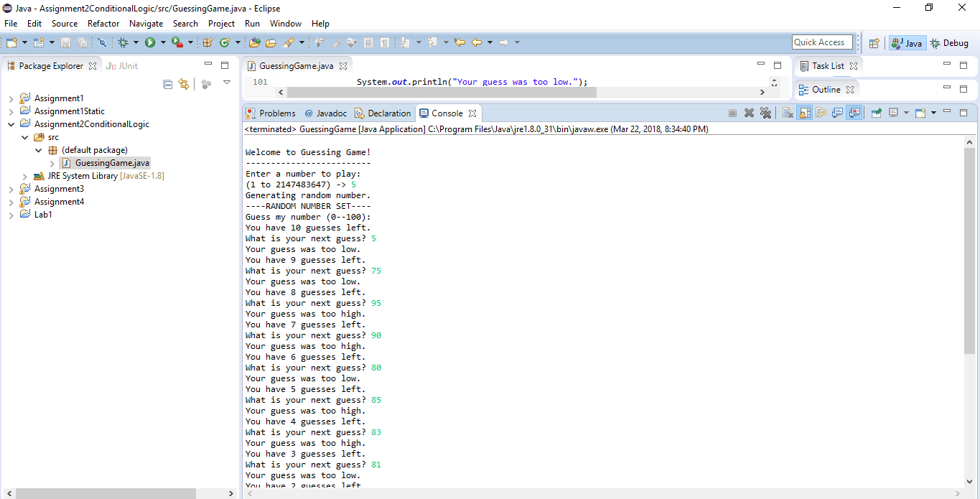Click the Search flashlight toolbar icon

point(289,43)
